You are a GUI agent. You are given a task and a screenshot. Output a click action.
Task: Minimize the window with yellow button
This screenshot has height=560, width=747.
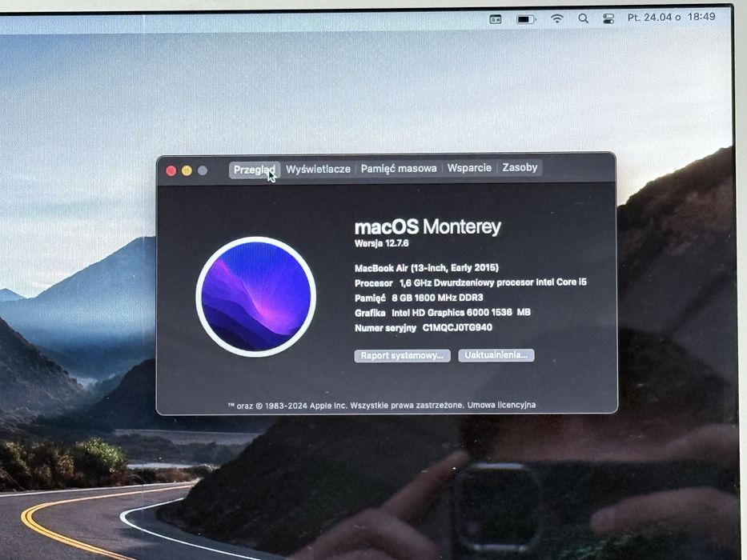click(187, 170)
